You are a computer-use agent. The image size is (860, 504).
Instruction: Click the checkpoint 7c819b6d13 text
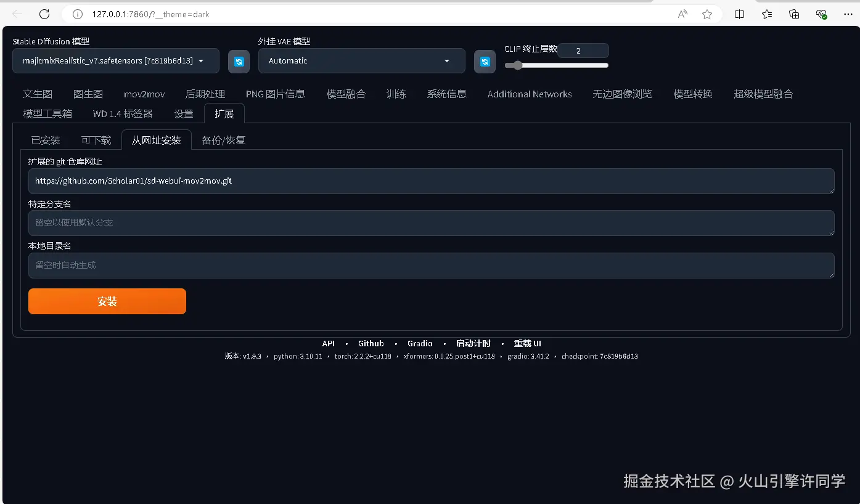coord(600,357)
